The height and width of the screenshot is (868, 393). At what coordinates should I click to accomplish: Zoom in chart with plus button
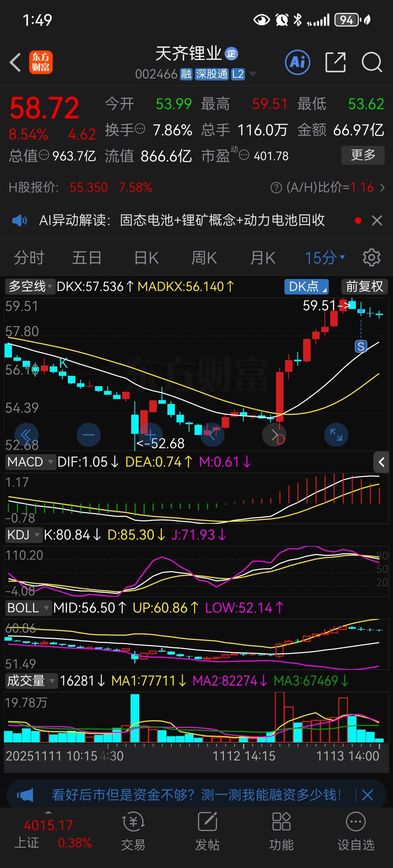(x=151, y=435)
